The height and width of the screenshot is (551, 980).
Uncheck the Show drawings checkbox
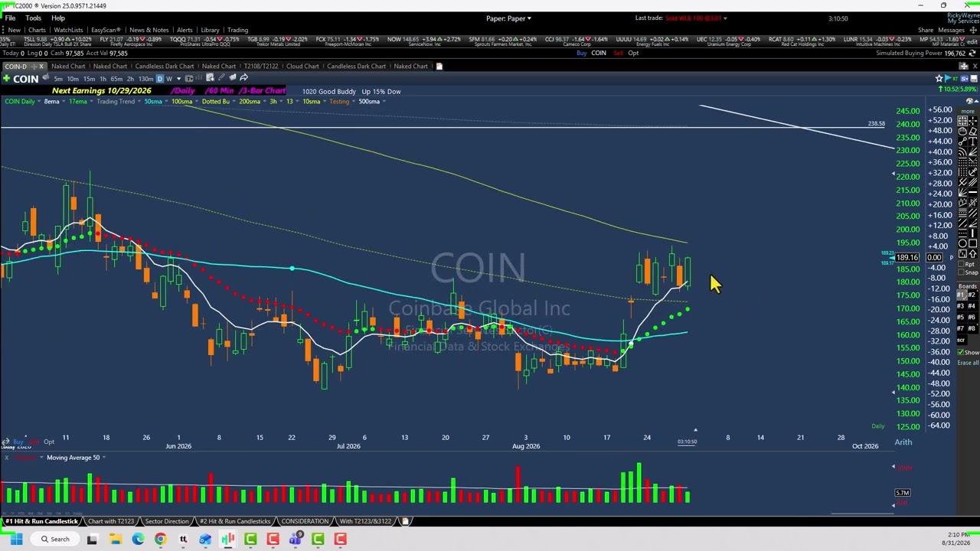point(961,352)
